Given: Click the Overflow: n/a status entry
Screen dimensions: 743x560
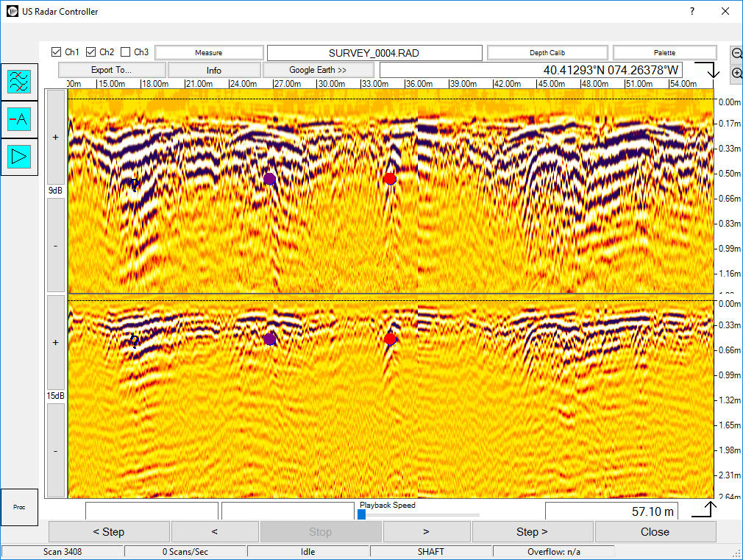Looking at the screenshot, I should 554,552.
